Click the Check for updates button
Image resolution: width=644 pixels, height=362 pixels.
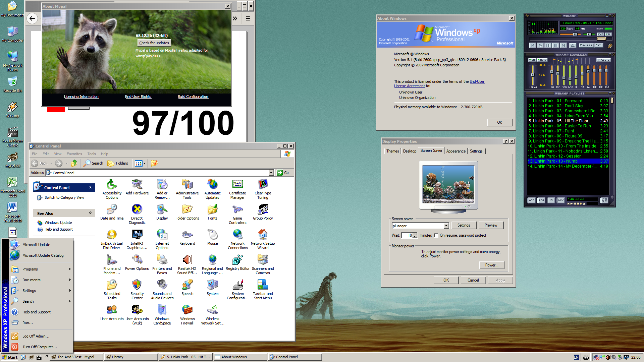[x=154, y=43]
